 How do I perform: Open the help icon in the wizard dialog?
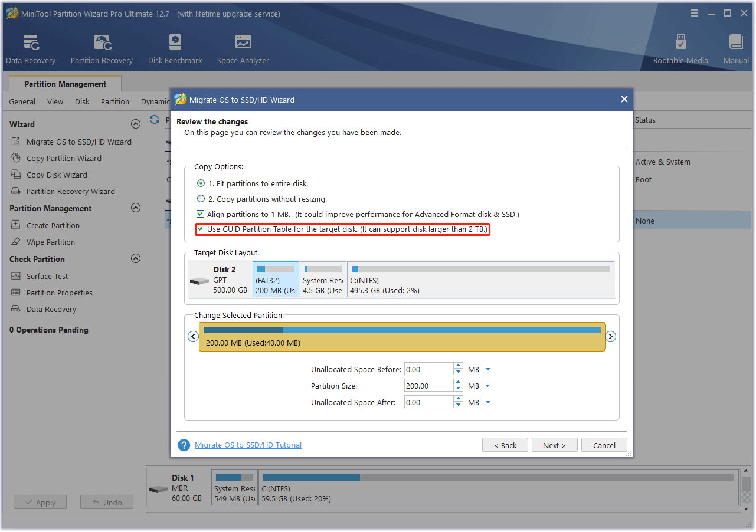[x=184, y=445]
